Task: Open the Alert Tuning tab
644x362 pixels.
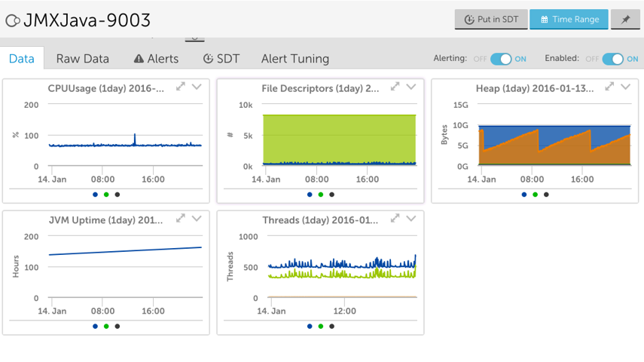Action: 295,59
